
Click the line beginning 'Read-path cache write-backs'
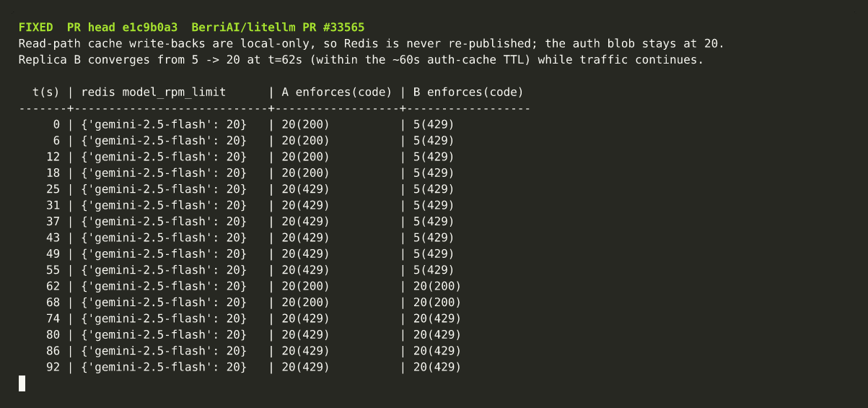point(371,43)
